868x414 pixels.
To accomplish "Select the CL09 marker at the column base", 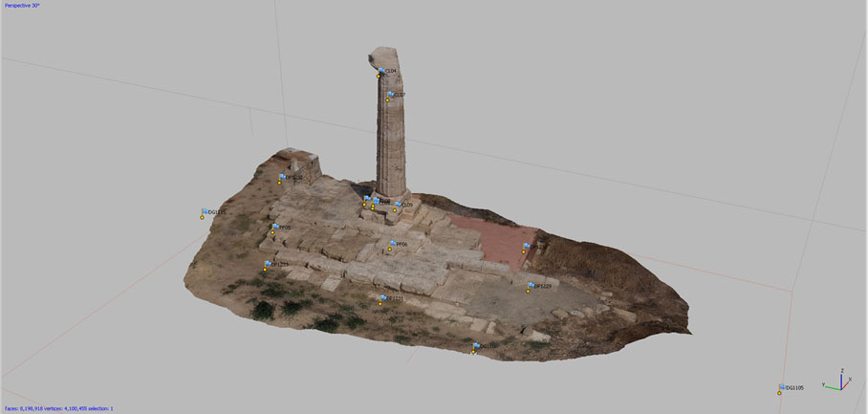I will [398, 205].
